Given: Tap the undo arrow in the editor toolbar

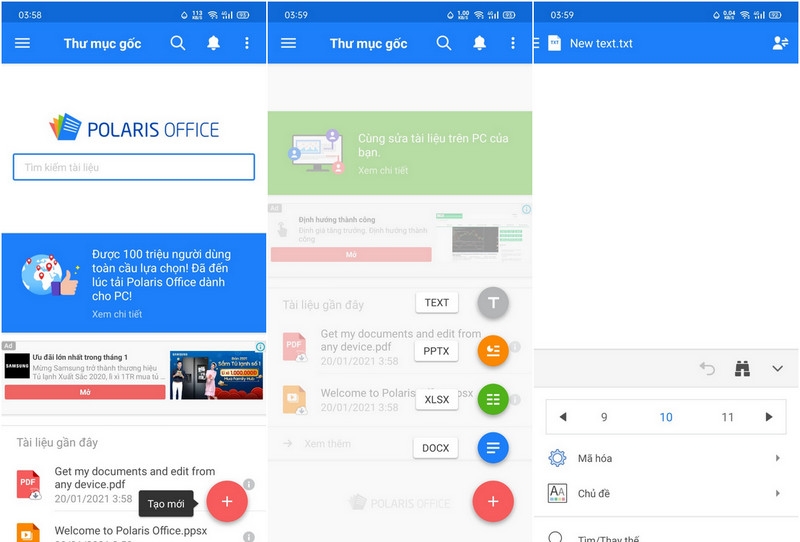Looking at the screenshot, I should click(707, 368).
